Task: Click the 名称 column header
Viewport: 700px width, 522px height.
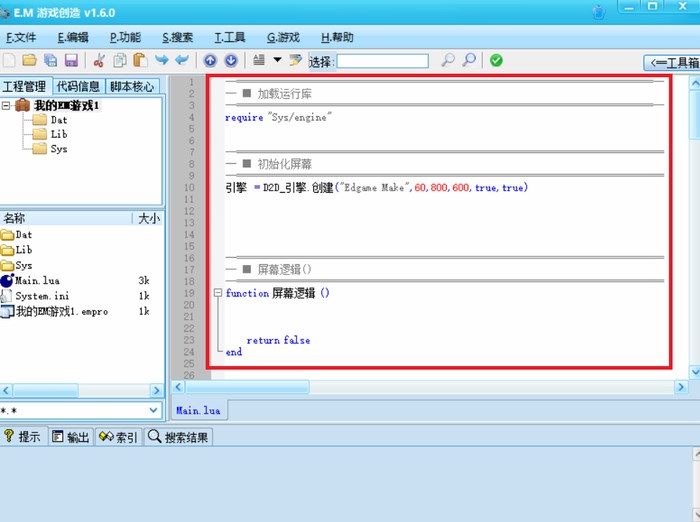Action: click(66, 218)
